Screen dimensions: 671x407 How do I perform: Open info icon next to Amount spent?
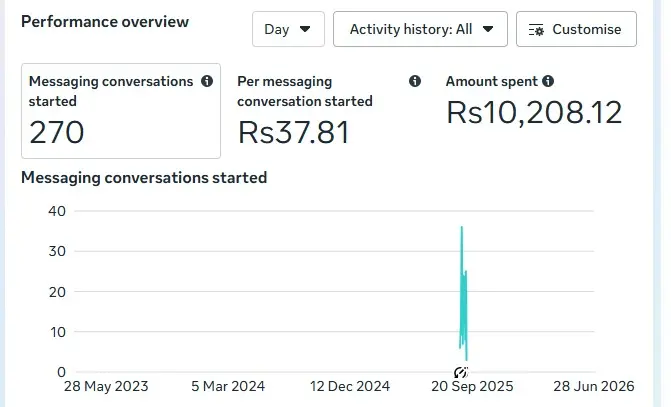pos(548,81)
